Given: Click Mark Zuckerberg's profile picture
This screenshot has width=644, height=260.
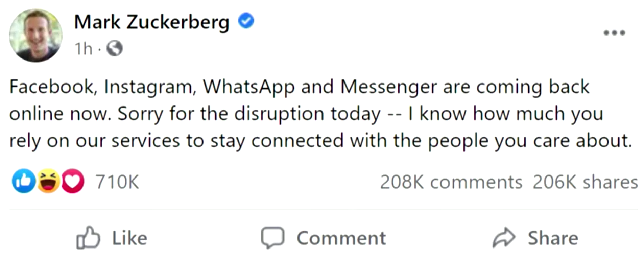Looking at the screenshot, I should pos(36,36).
